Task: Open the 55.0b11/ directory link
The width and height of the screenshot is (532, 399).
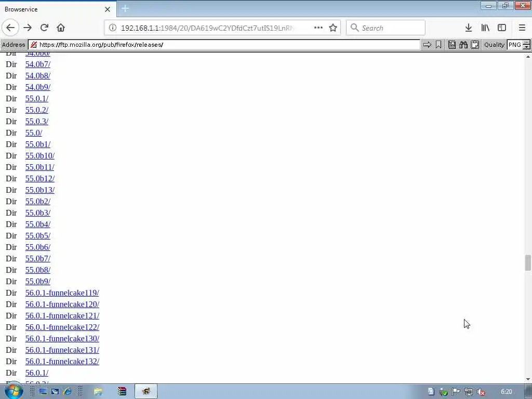Action: coord(39,167)
